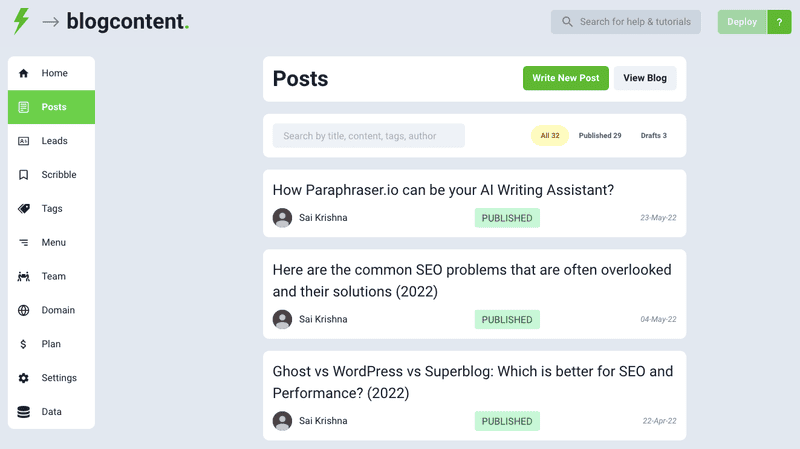
Task: Focus the search by title field
Action: (368, 136)
